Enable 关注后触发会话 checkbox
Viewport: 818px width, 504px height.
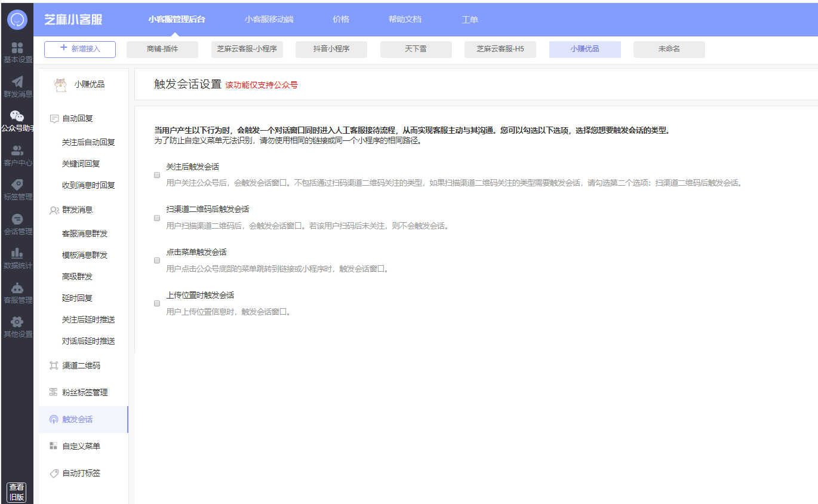pos(157,175)
